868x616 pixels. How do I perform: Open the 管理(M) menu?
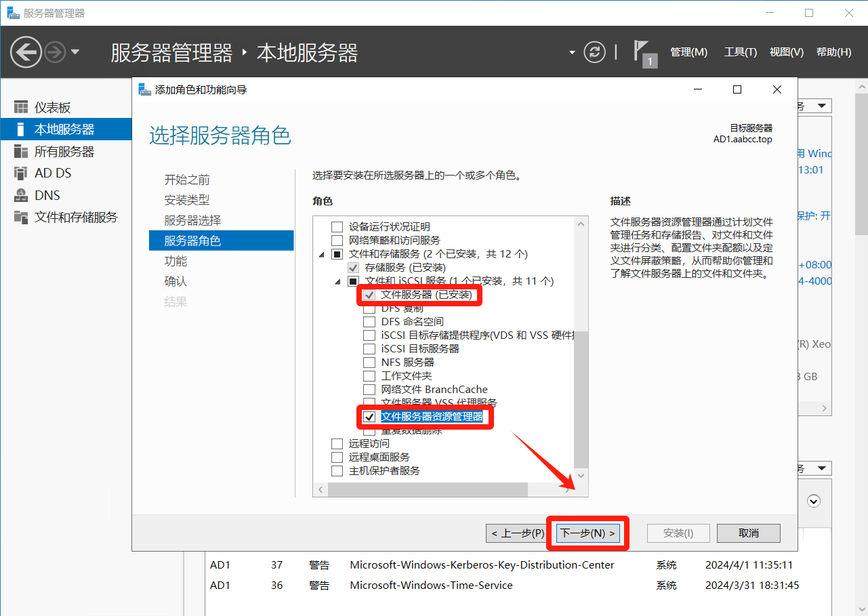click(x=688, y=52)
